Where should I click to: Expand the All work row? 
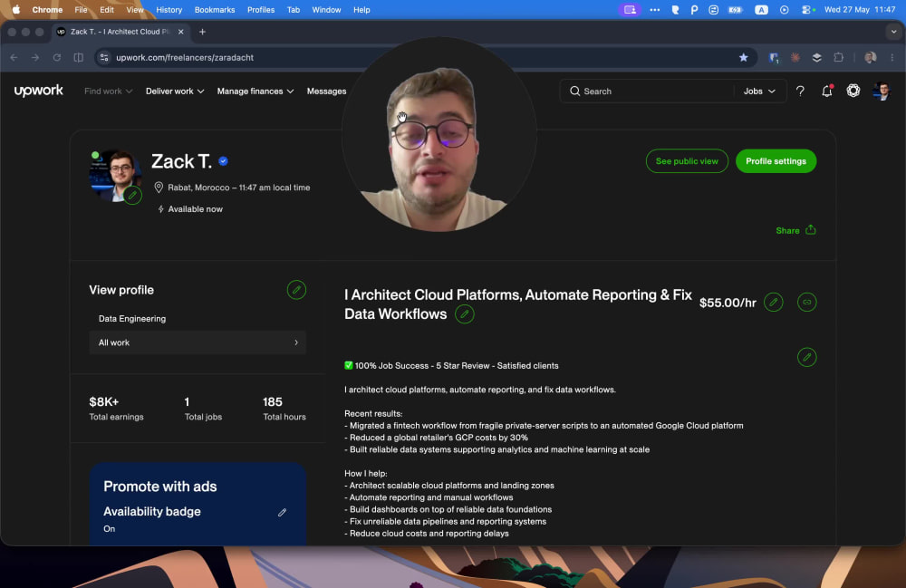[198, 342]
